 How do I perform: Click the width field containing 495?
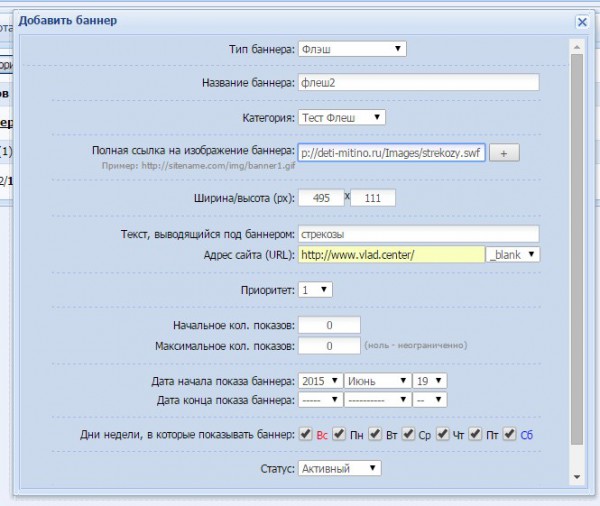(x=321, y=198)
